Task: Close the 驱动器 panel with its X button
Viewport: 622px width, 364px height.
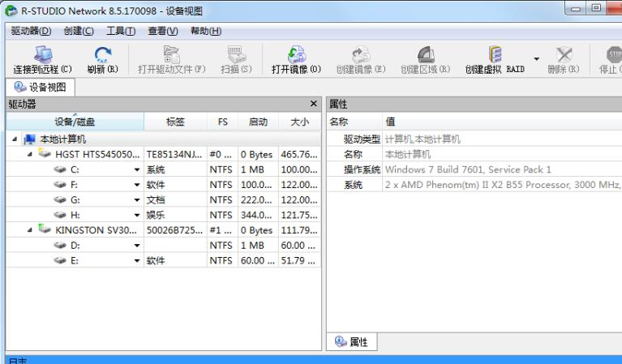Action: coord(314,105)
